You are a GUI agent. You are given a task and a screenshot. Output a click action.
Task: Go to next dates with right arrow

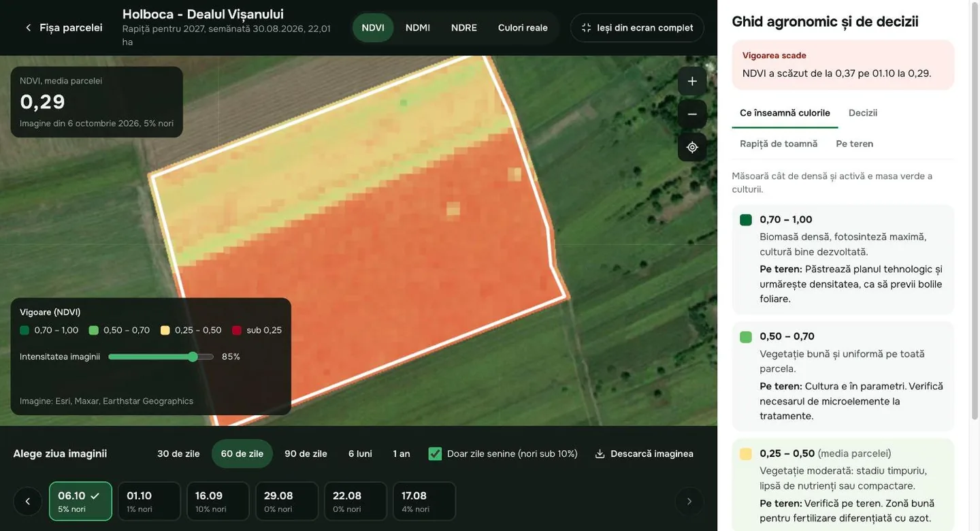coord(689,502)
